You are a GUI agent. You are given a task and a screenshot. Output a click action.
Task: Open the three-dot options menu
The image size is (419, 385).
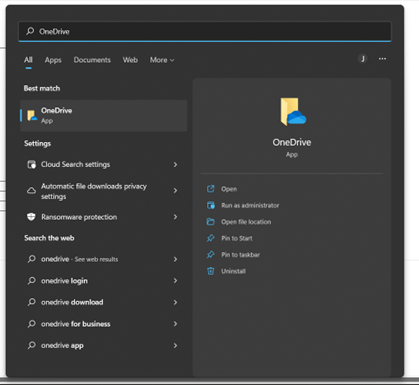pos(382,59)
